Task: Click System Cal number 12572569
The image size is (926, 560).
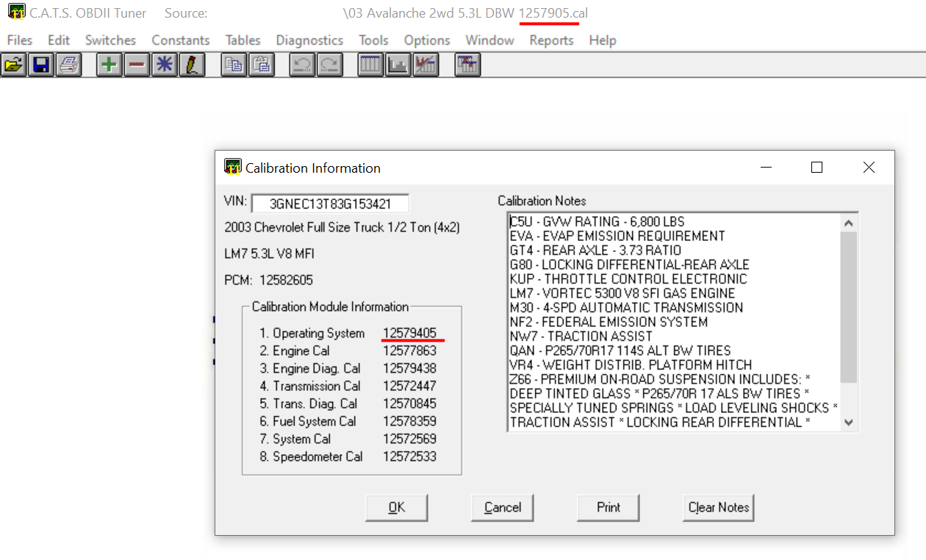Action: click(x=410, y=439)
